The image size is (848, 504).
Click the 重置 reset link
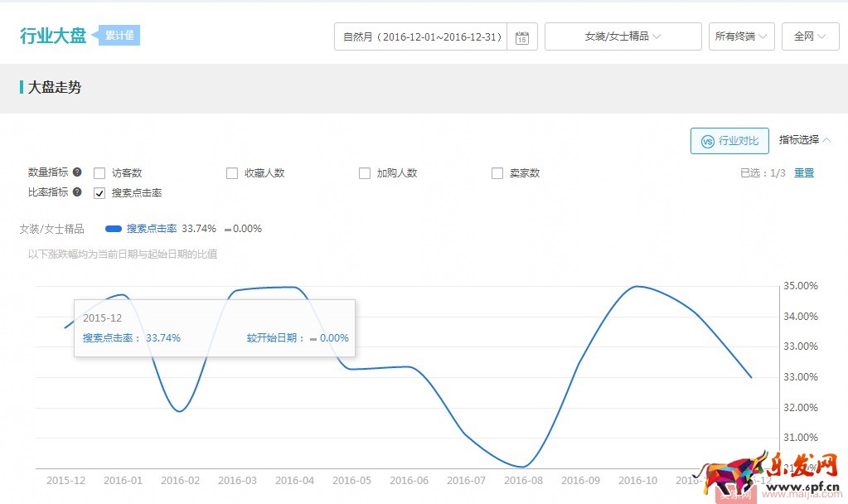pyautogui.click(x=804, y=173)
